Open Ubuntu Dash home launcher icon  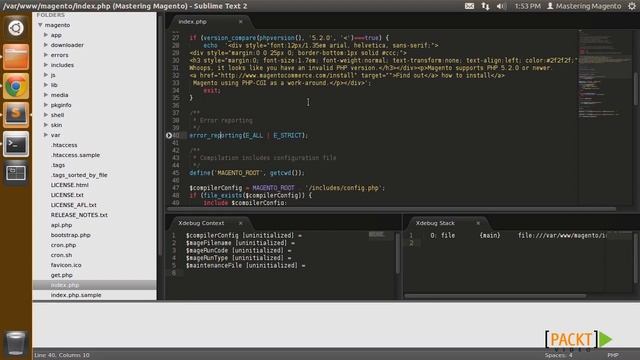tap(16, 28)
